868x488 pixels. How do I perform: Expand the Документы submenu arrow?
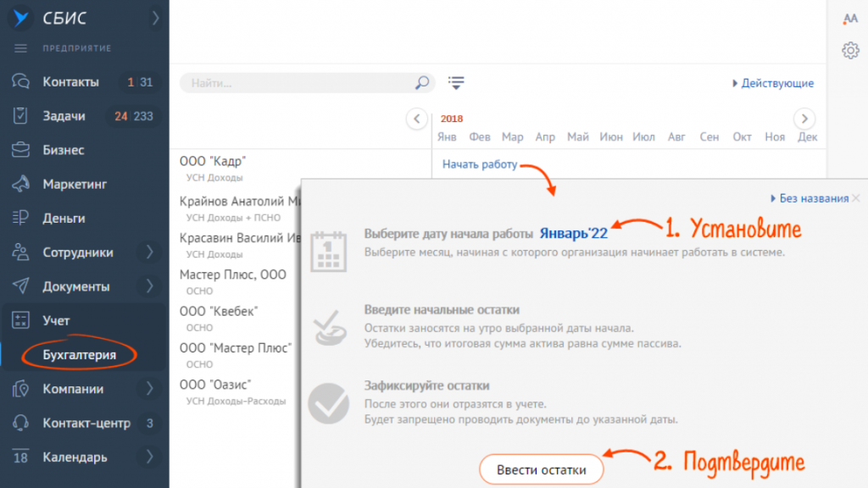[149, 286]
